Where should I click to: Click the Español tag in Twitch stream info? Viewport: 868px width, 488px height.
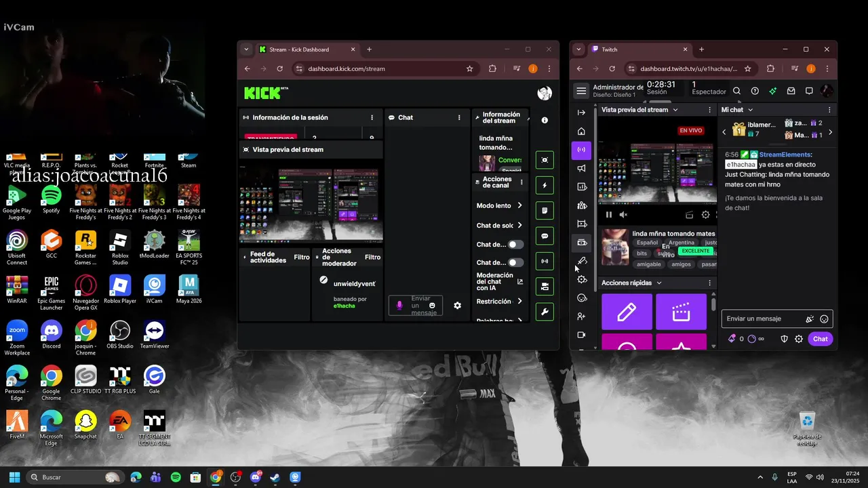click(x=647, y=243)
